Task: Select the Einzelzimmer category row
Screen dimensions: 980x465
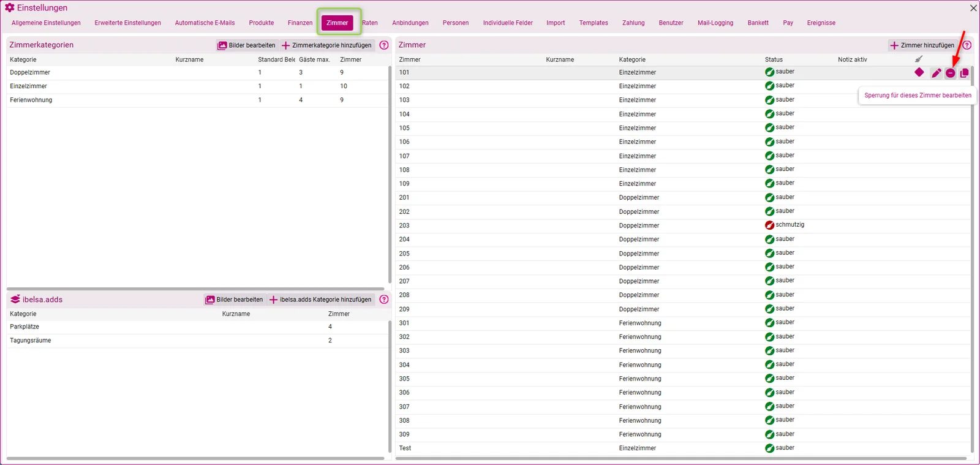Action: coord(197,86)
